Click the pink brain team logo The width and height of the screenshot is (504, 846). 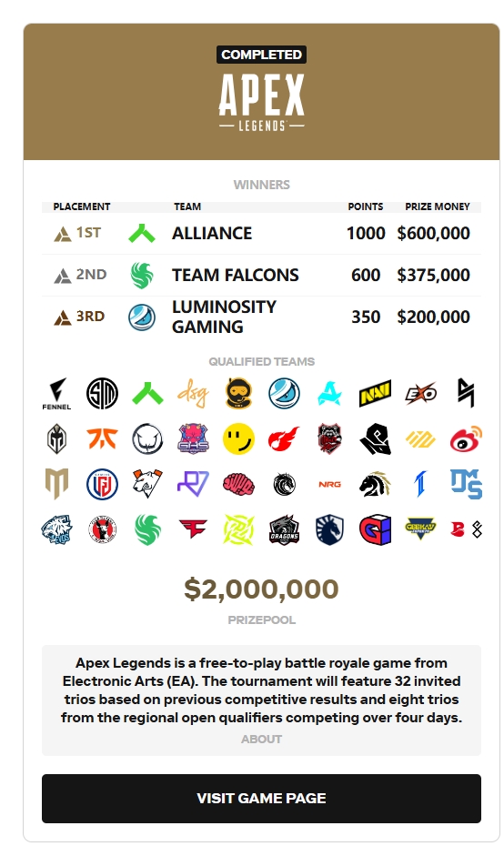[x=238, y=484]
